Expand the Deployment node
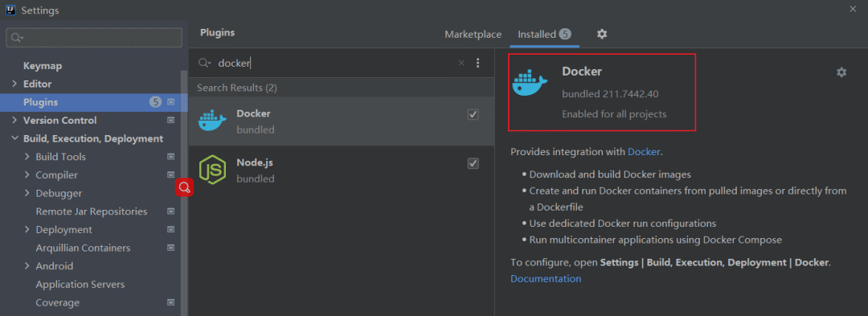The width and height of the screenshot is (868, 316). [x=27, y=230]
